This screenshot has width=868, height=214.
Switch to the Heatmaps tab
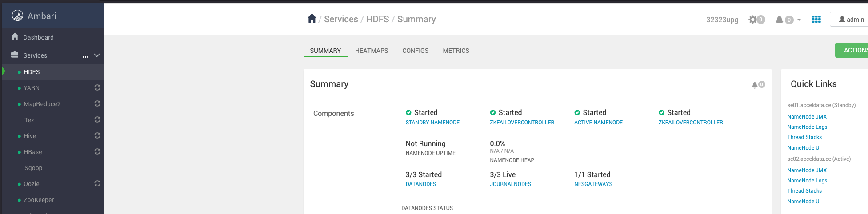coord(371,51)
